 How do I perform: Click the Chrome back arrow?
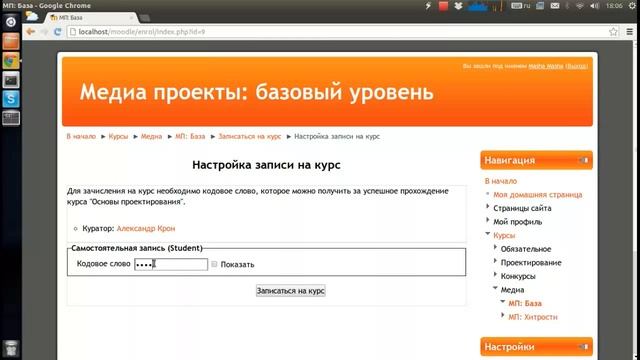point(31,31)
